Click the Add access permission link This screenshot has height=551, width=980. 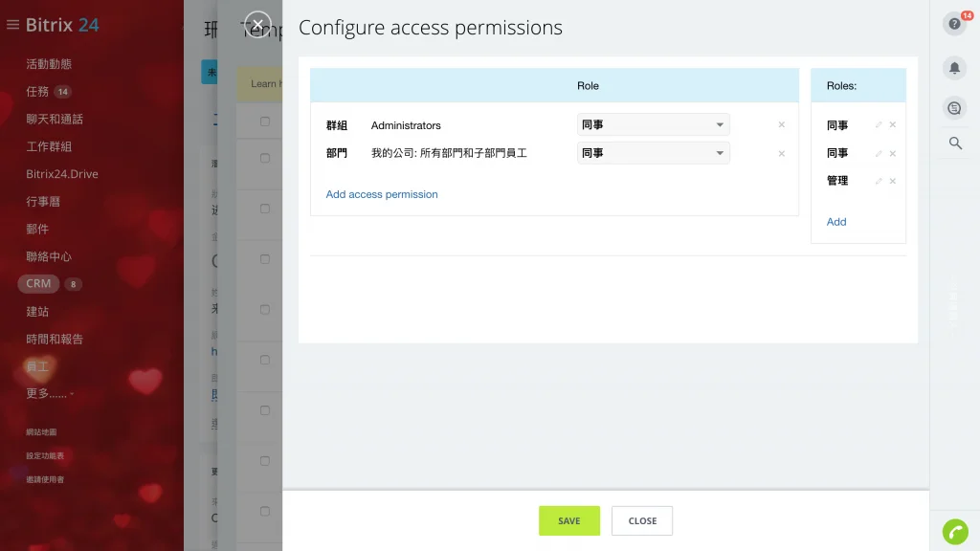tap(382, 194)
